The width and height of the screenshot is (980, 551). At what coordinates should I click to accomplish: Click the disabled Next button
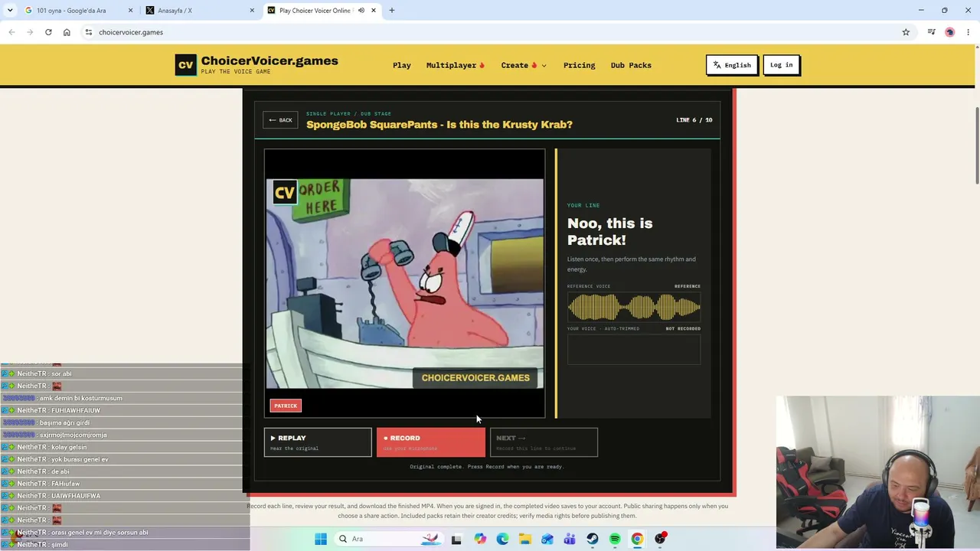[544, 442]
